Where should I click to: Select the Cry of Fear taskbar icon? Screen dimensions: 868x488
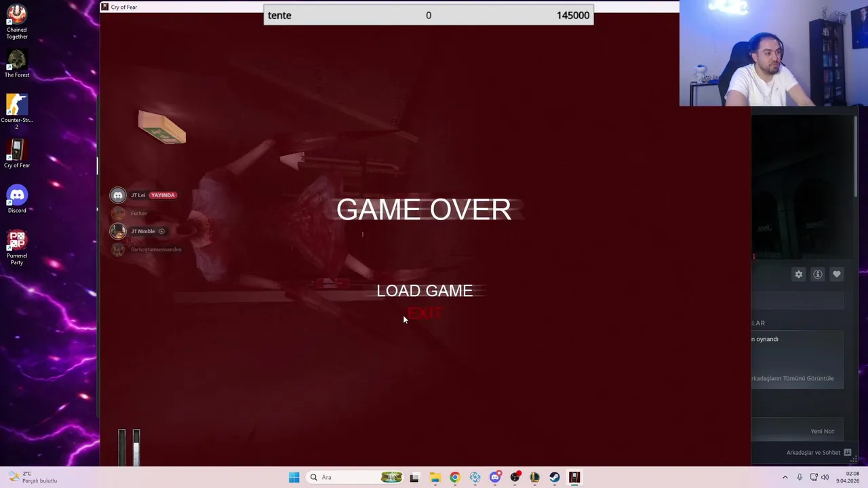(x=574, y=477)
